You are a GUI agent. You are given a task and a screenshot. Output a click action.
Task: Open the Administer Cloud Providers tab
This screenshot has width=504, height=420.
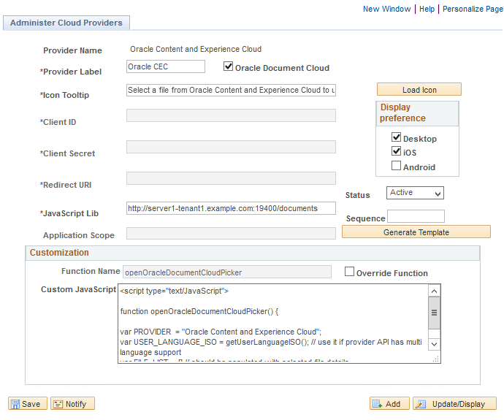[66, 23]
